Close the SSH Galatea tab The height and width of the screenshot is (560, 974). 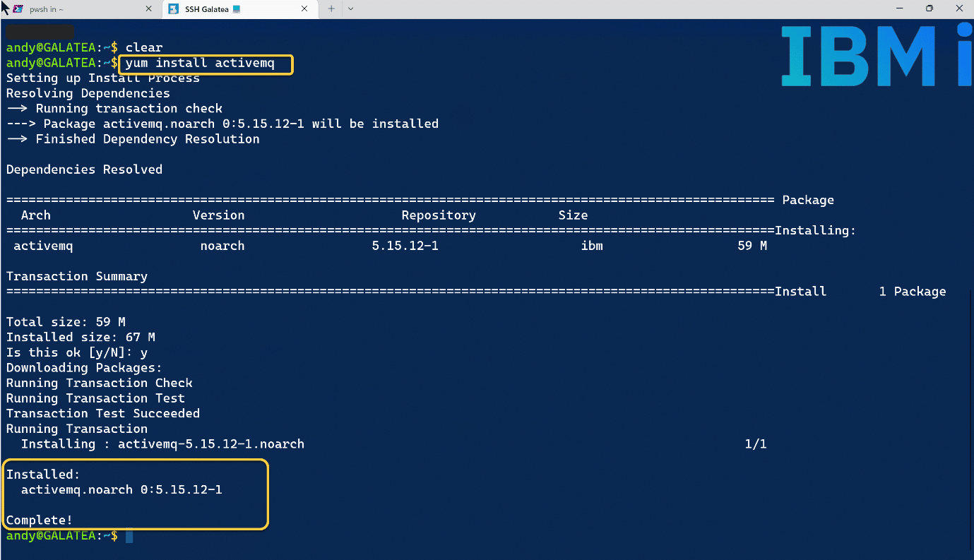coord(304,9)
